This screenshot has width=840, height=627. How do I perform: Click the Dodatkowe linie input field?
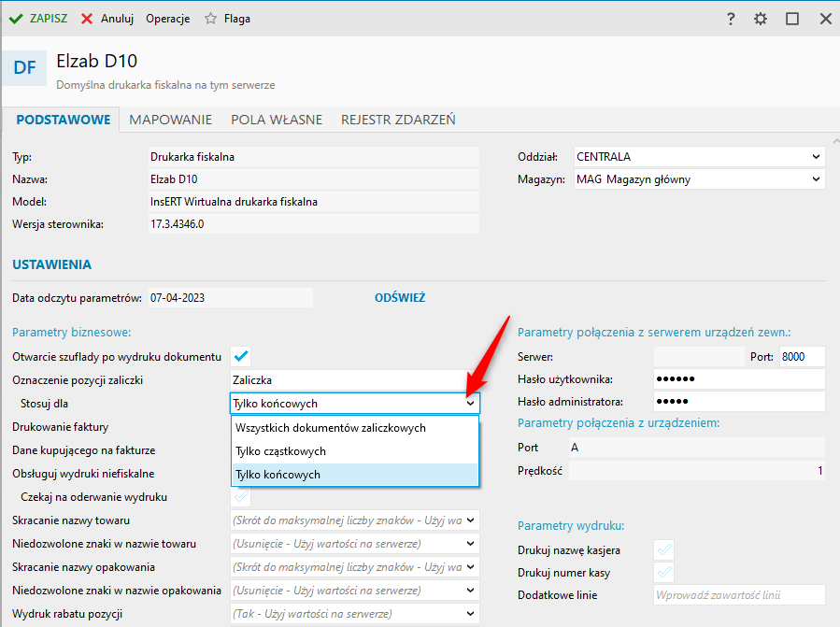tap(739, 595)
